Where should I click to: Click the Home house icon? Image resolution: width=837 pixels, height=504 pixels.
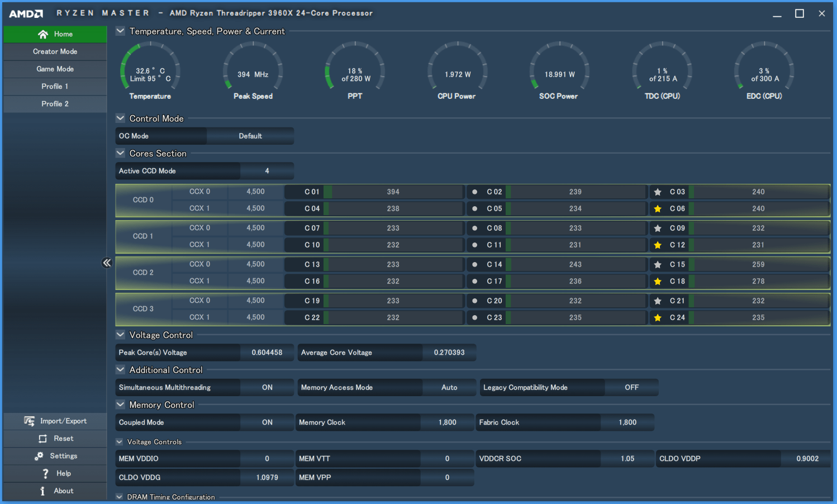43,34
